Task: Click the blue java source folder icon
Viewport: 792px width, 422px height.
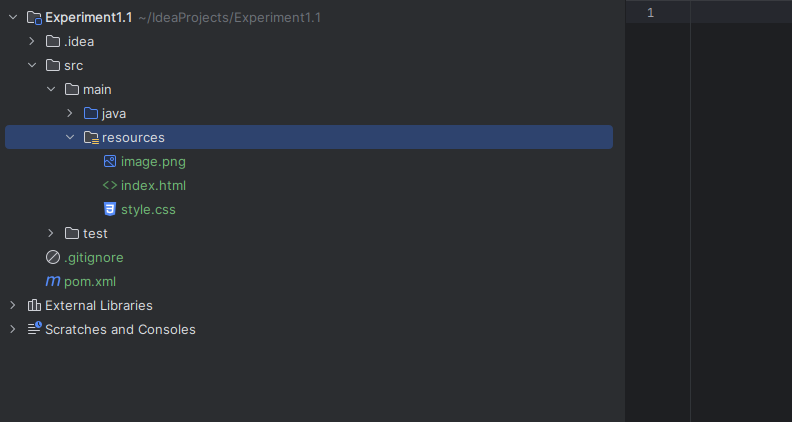Action: pyautogui.click(x=91, y=113)
